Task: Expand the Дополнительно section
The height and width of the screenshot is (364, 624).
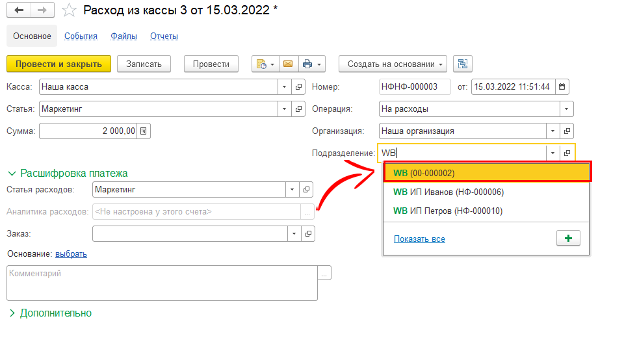Action: (x=12, y=313)
